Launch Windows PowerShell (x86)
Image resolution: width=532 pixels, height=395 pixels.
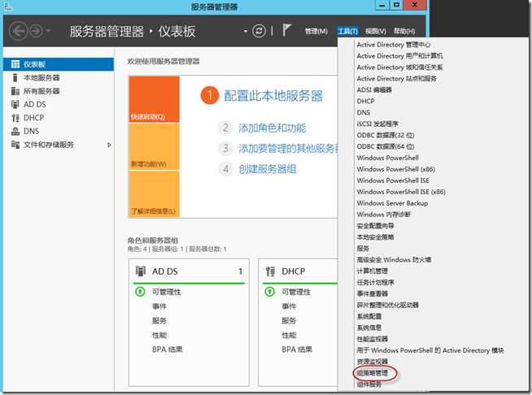click(396, 169)
